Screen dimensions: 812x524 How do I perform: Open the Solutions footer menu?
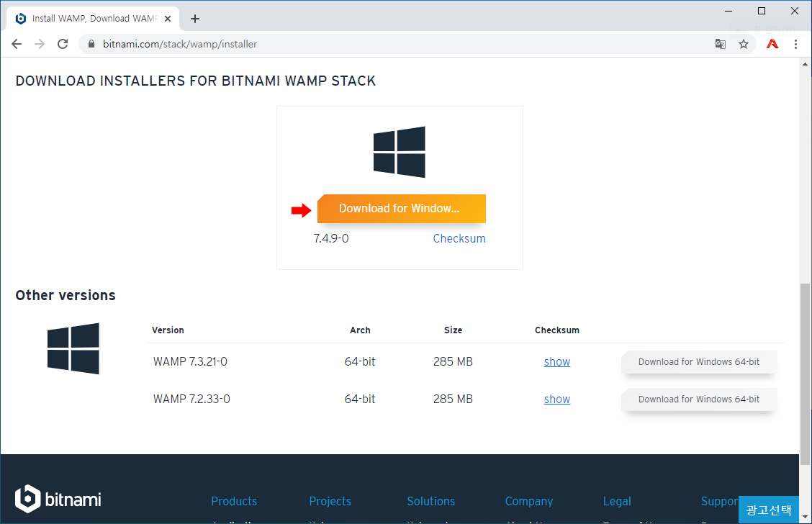point(431,501)
